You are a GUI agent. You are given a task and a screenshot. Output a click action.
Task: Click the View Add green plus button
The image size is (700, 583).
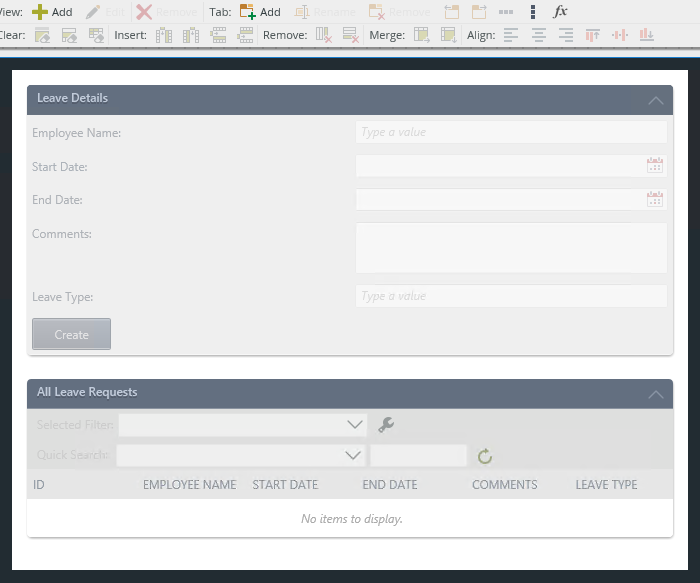tap(52, 12)
